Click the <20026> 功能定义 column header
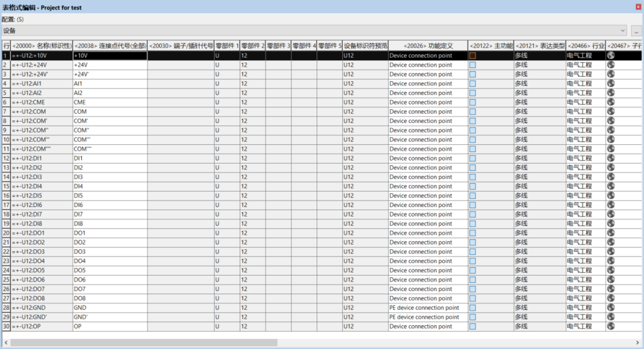 coord(428,45)
